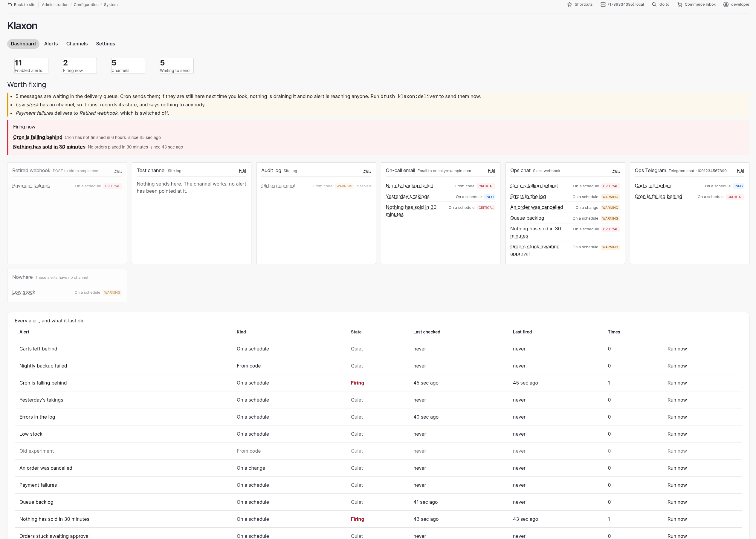Open Commerce inbox cart icon
The height and width of the screenshot is (539, 756).
(680, 5)
